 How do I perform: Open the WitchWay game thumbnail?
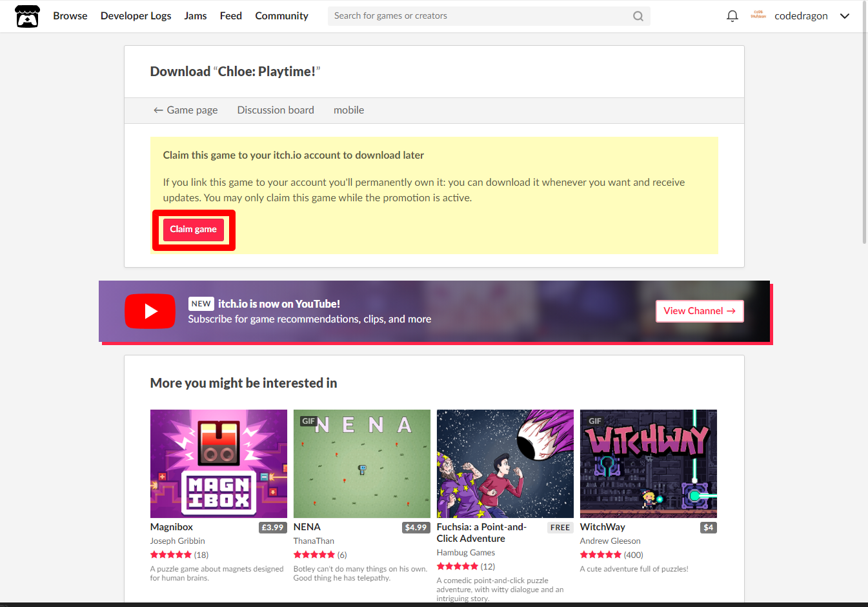coord(649,464)
